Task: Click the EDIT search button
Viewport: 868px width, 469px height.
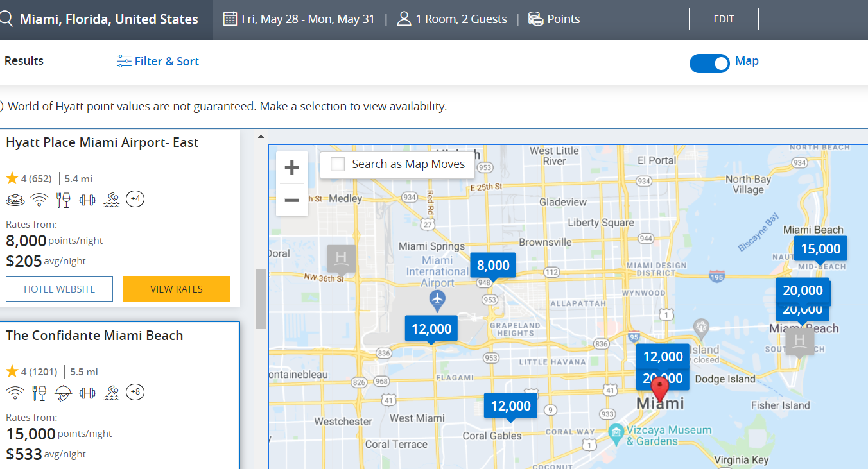Action: pos(724,19)
